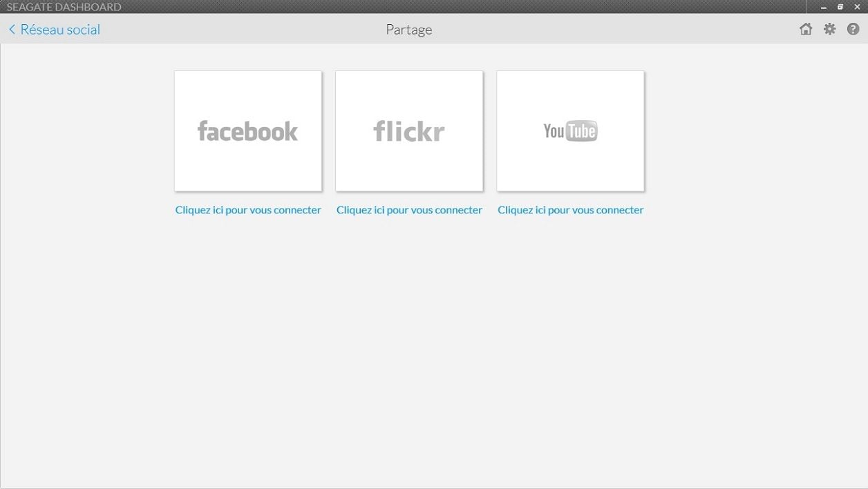Close the Seagate Dashboard window

click(857, 7)
